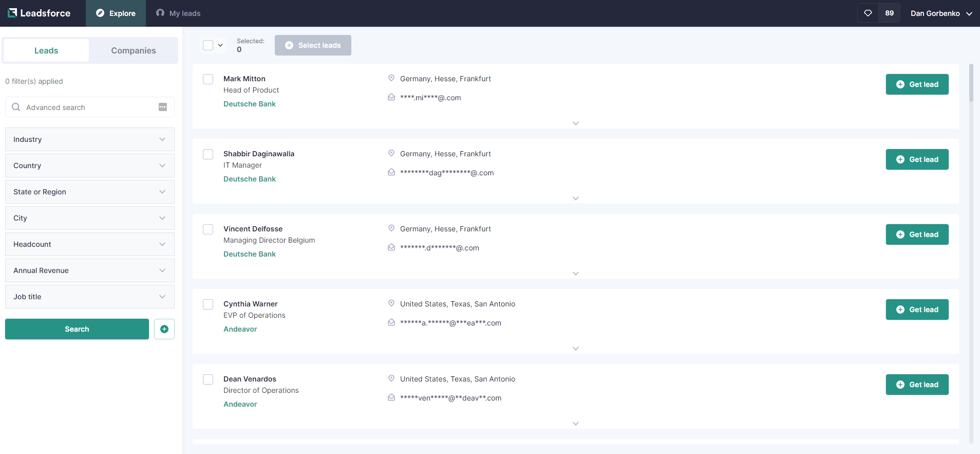Click email icon for Cynthia Warner
This screenshot has height=454, width=980.
click(x=391, y=322)
